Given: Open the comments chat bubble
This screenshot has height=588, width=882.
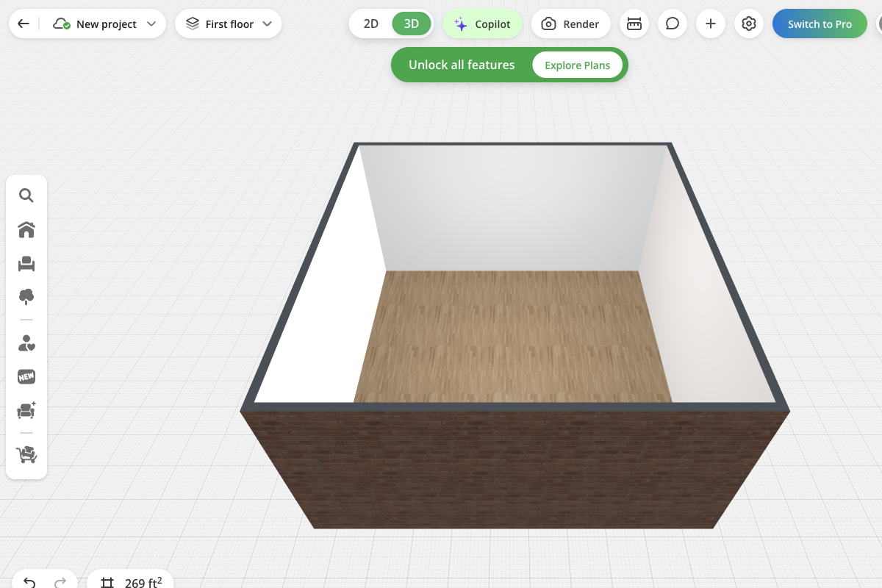Looking at the screenshot, I should 673,24.
